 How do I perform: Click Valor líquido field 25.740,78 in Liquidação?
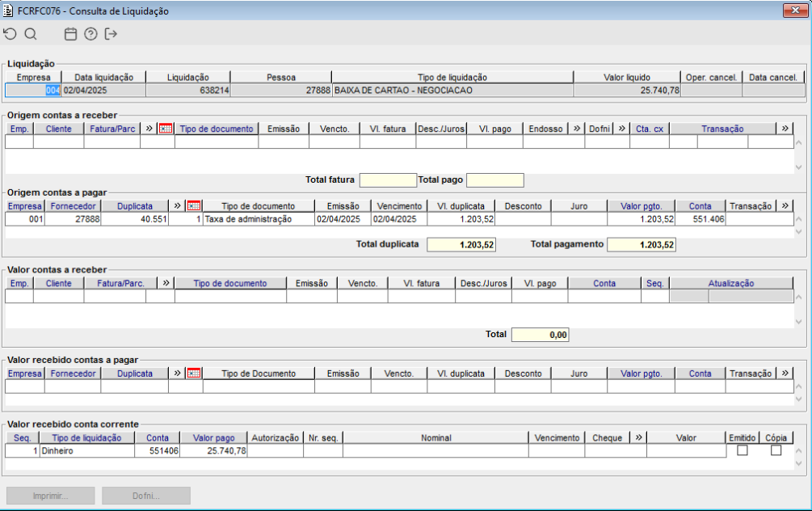(x=627, y=91)
